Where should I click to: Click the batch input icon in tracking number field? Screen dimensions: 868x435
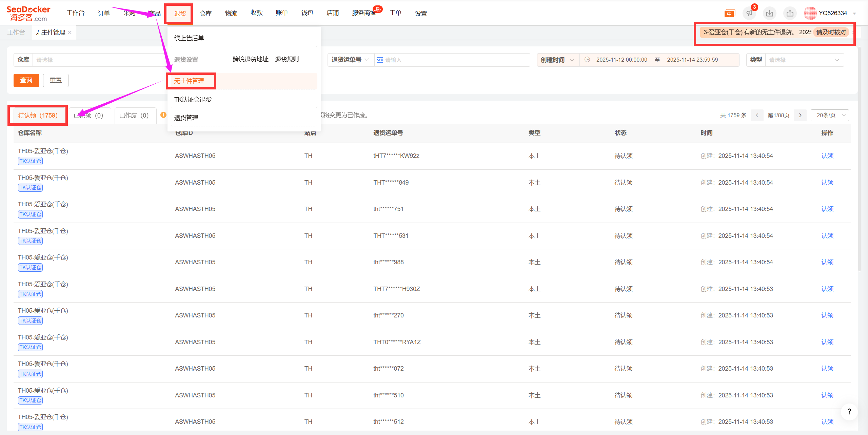coord(380,60)
